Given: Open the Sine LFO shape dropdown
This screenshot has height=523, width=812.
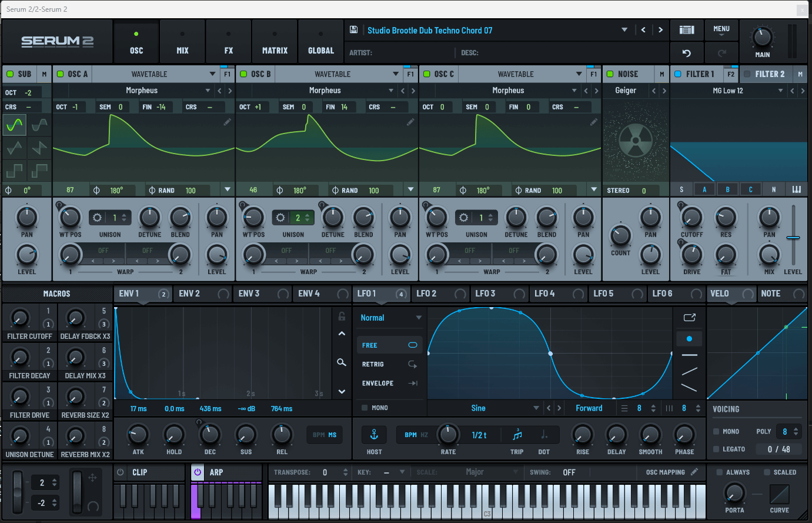Looking at the screenshot, I should tap(536, 408).
